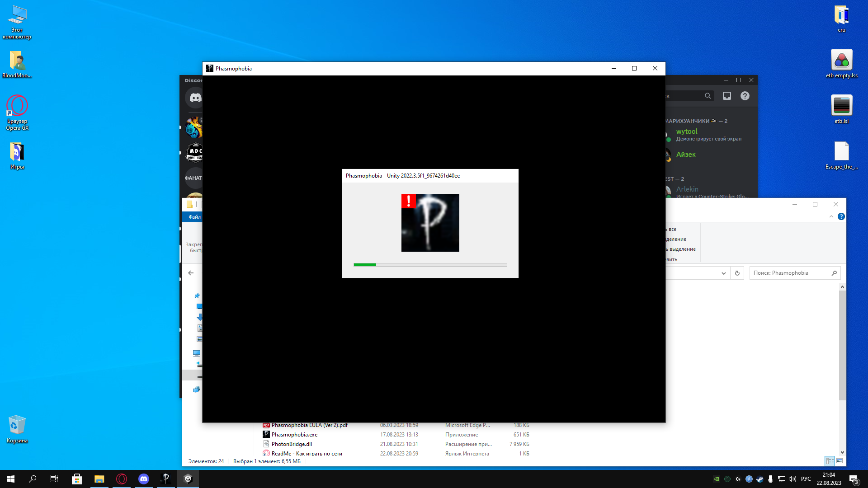Click inside Поиск: Phasmophobia search field
Screen dimensions: 868x488
pos(790,273)
